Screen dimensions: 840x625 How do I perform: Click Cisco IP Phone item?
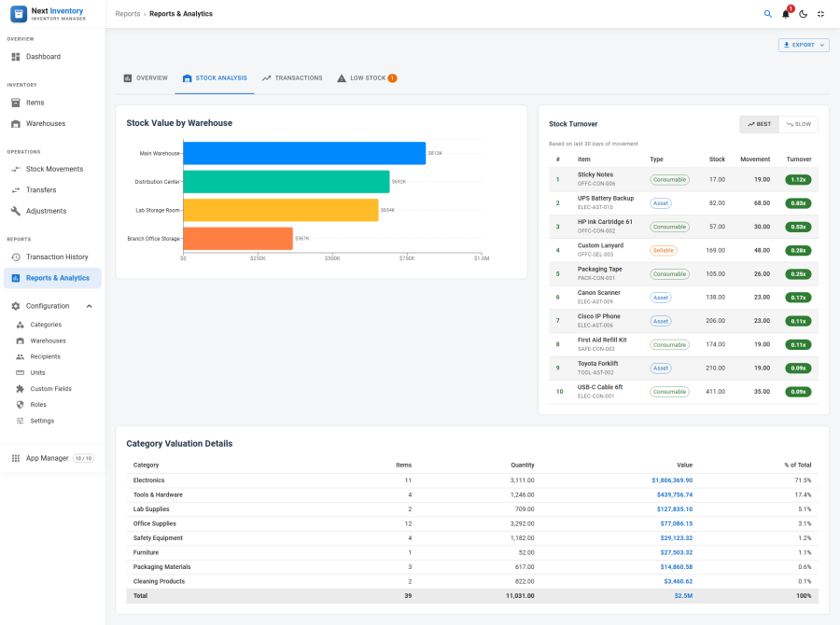click(x=599, y=316)
